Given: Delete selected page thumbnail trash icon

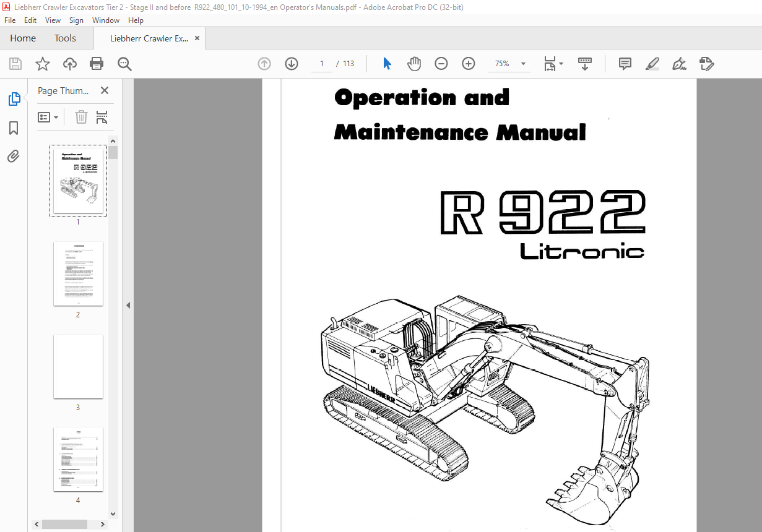Looking at the screenshot, I should (x=82, y=117).
